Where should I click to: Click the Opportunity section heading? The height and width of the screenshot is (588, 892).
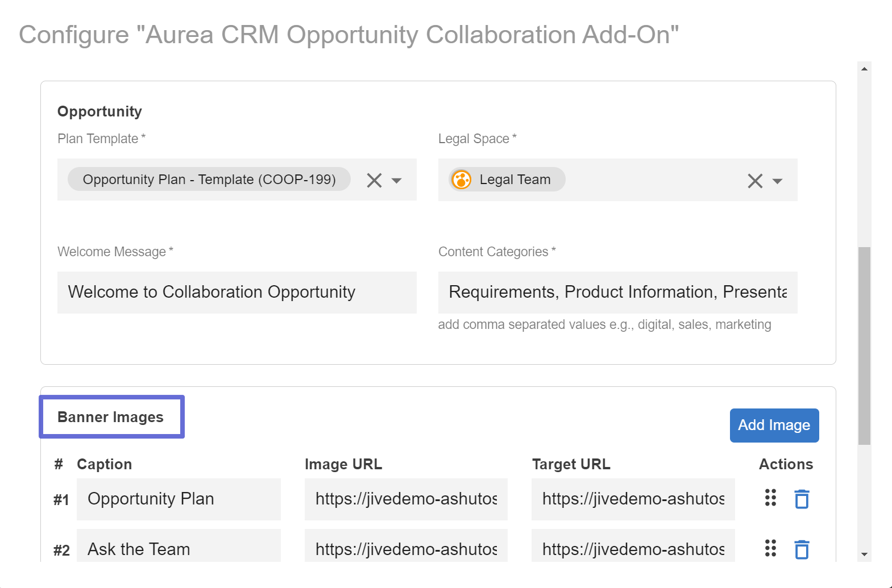[x=99, y=111]
